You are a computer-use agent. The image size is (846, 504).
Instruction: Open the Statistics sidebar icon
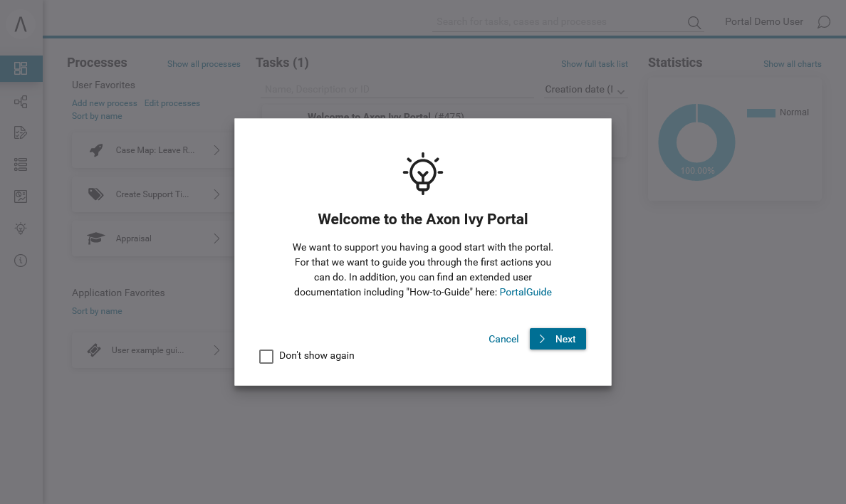pyautogui.click(x=21, y=196)
